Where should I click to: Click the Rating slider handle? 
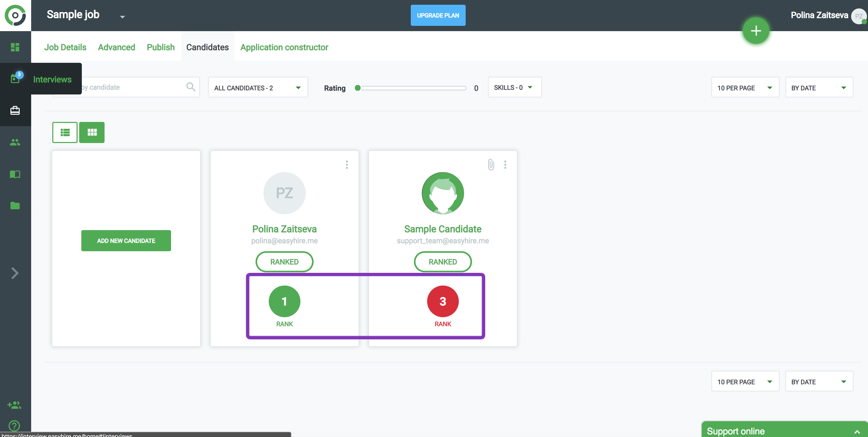[x=357, y=88]
